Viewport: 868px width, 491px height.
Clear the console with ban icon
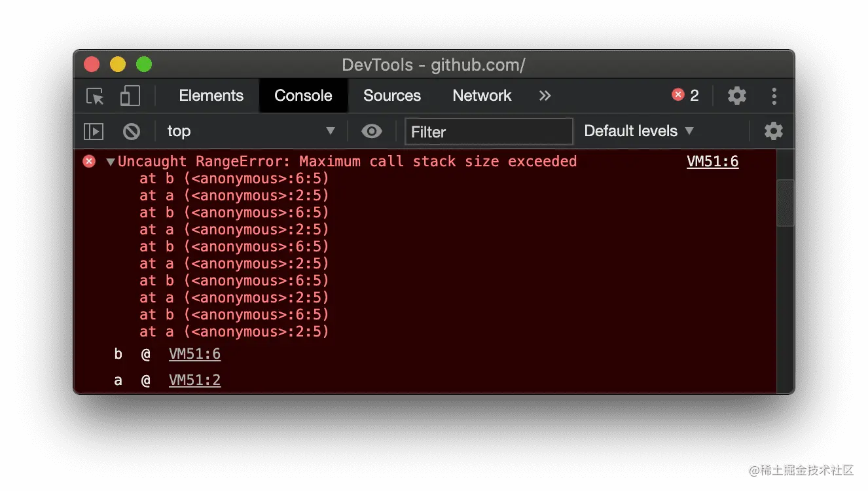pyautogui.click(x=132, y=132)
